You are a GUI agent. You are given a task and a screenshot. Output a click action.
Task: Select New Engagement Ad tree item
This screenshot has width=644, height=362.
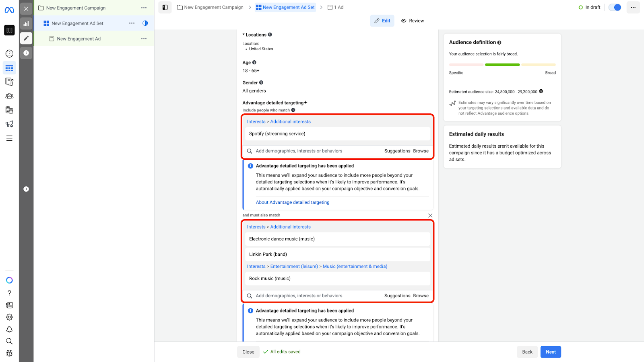pos(78,39)
